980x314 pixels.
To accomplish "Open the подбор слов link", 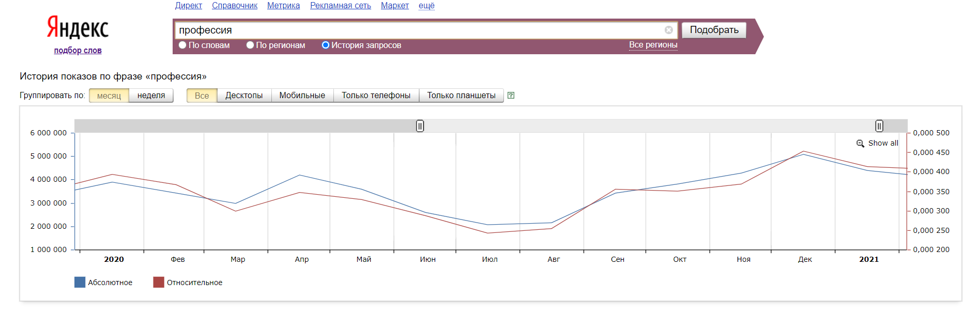I will [78, 51].
